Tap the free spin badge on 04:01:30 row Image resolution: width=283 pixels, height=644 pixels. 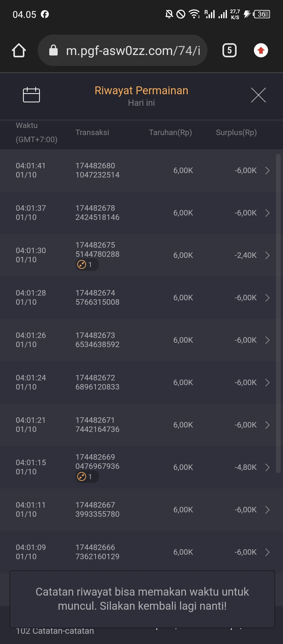(87, 265)
